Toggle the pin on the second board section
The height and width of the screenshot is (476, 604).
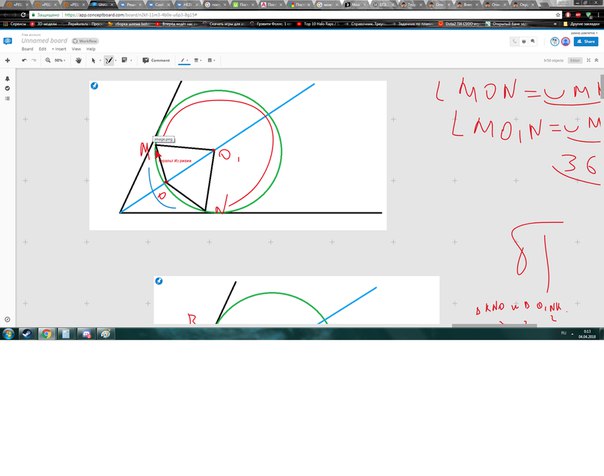159,282
